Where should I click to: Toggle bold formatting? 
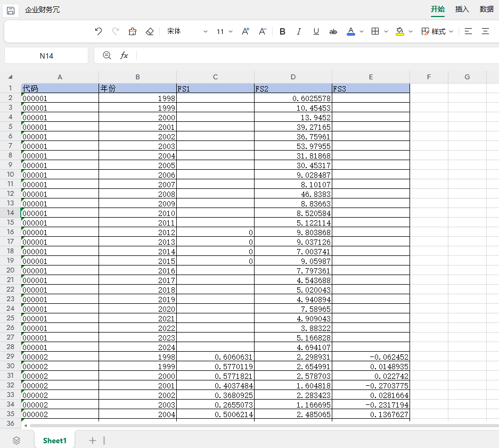[282, 31]
